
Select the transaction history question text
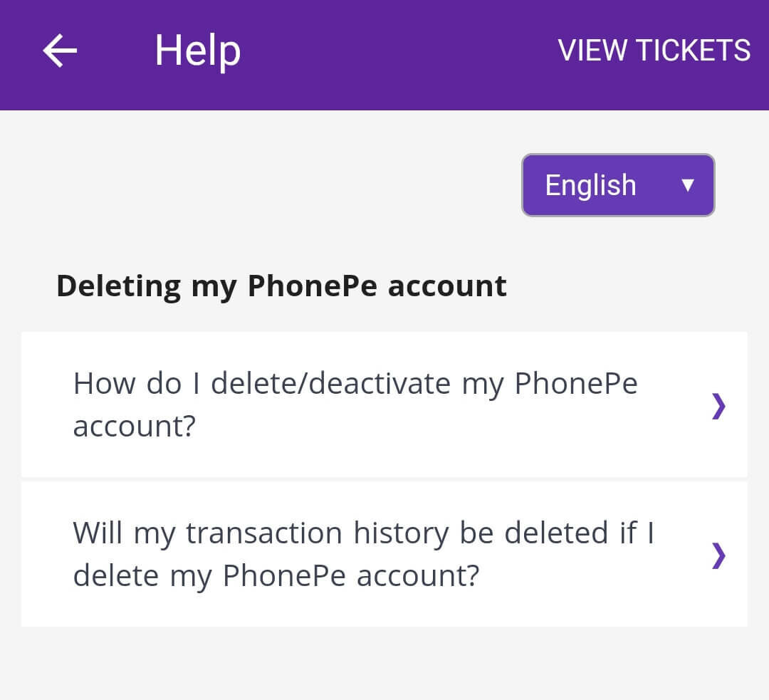[363, 534]
